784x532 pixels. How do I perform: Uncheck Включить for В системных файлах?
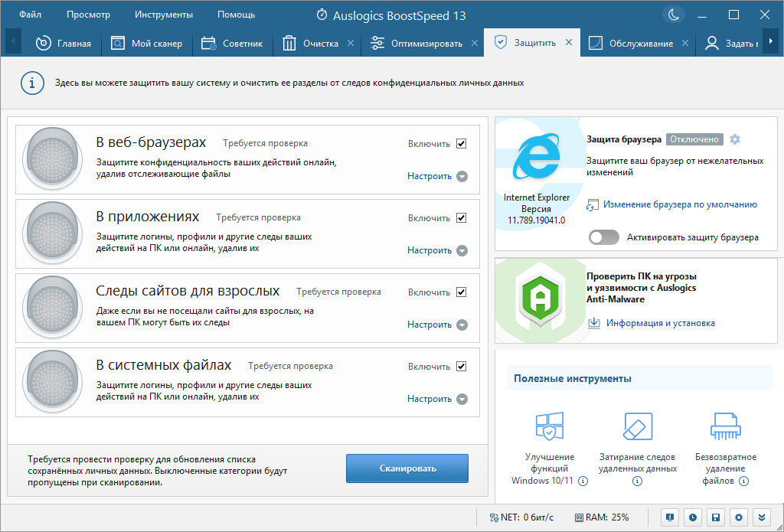coord(462,367)
